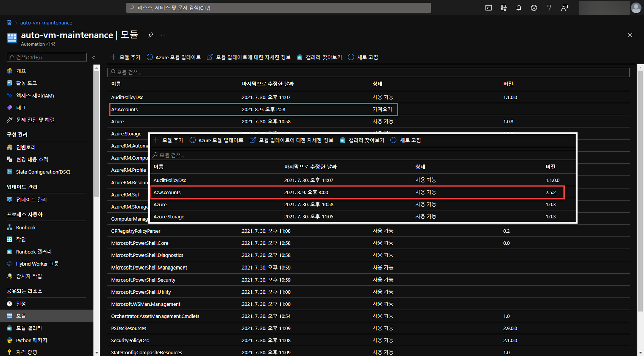
Task: Click the 2.9.0.0 version value
Action: (x=510, y=328)
